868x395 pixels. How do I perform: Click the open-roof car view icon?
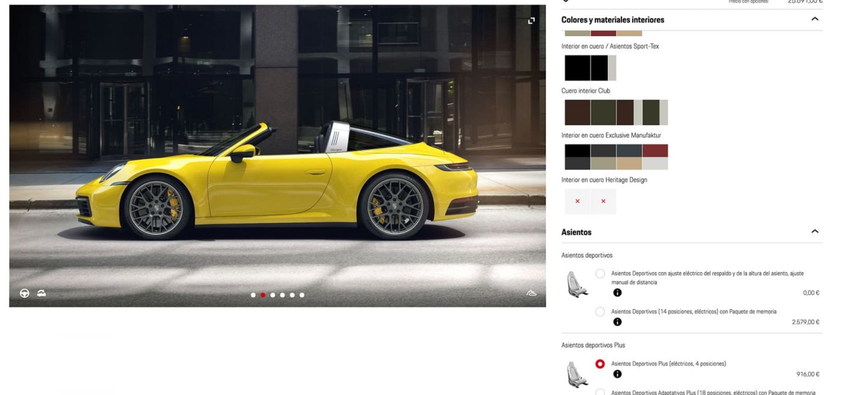pos(41,294)
